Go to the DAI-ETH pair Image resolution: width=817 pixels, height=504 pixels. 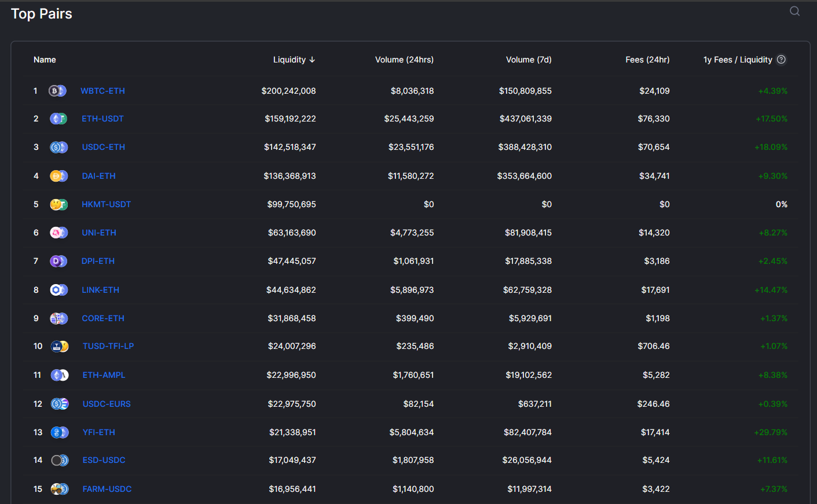(99, 176)
